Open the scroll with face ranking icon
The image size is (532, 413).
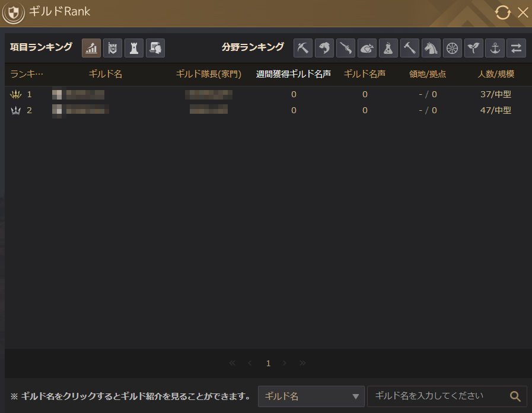(x=155, y=48)
